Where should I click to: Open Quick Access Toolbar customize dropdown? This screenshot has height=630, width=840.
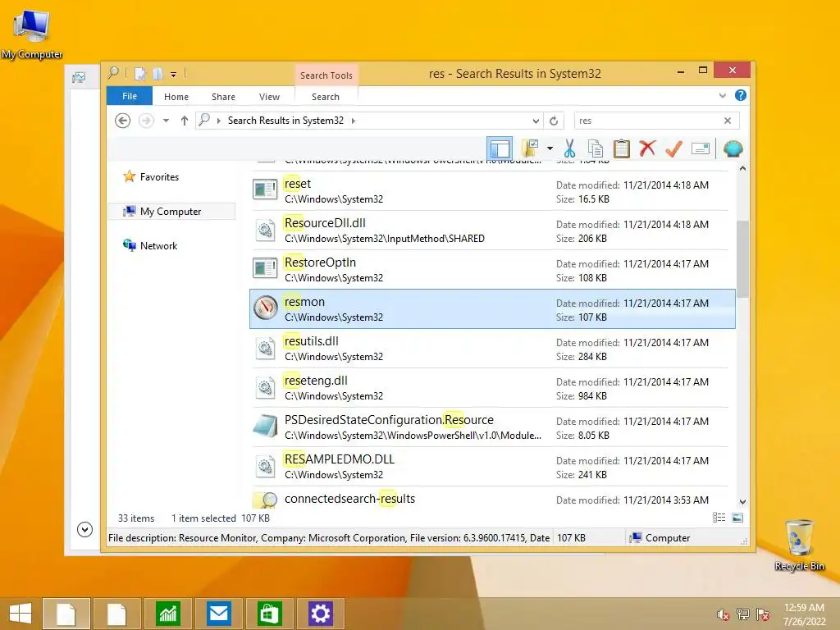174,75
